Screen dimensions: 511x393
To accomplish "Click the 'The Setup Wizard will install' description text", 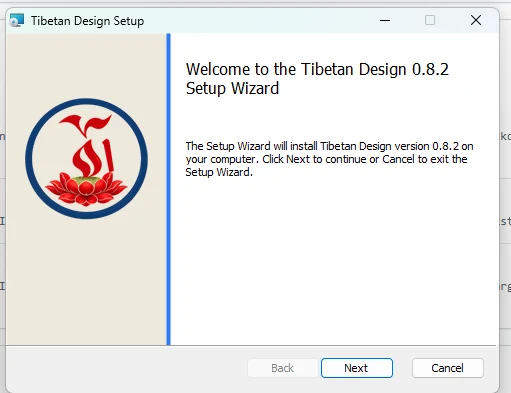I will point(329,159).
